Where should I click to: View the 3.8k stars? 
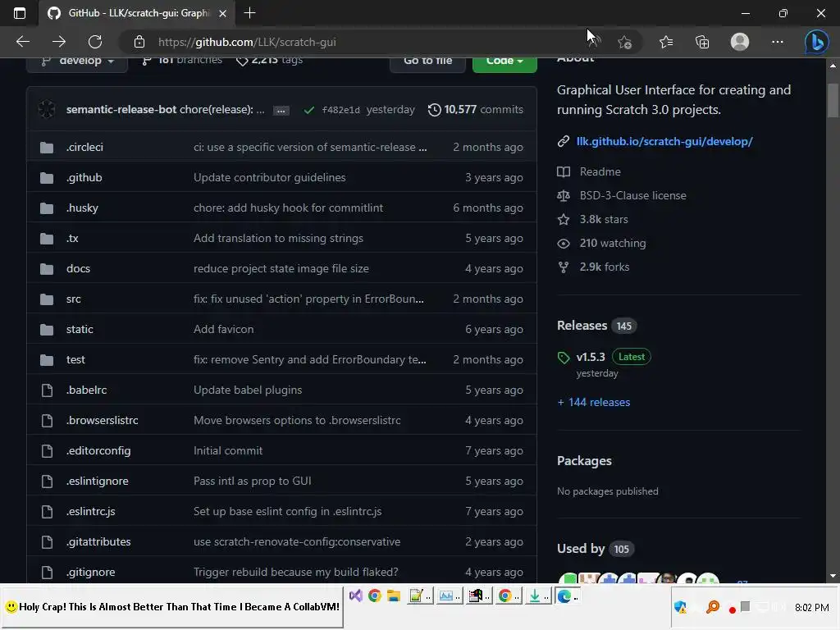(x=604, y=219)
